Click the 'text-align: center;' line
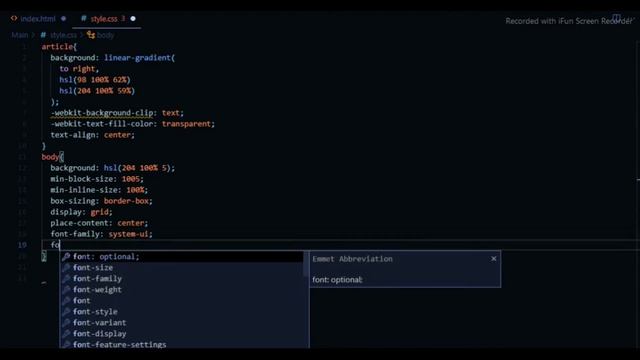Screen dimensions: 640x360 93,135
